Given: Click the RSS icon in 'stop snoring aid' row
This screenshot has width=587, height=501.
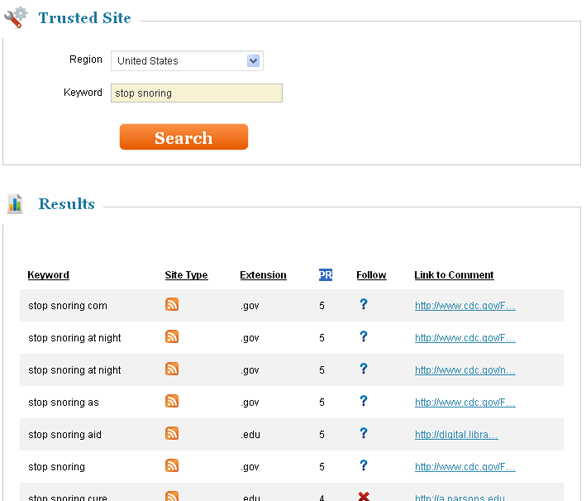Looking at the screenshot, I should point(172,433).
